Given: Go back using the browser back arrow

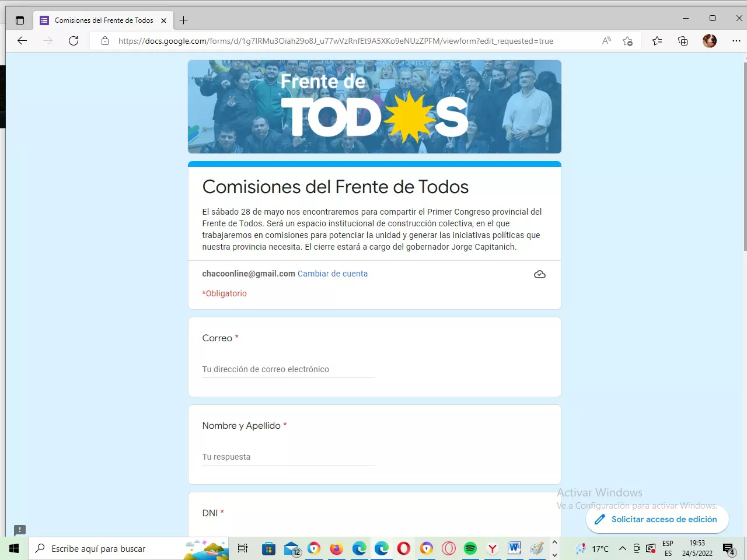Looking at the screenshot, I should click(x=22, y=41).
